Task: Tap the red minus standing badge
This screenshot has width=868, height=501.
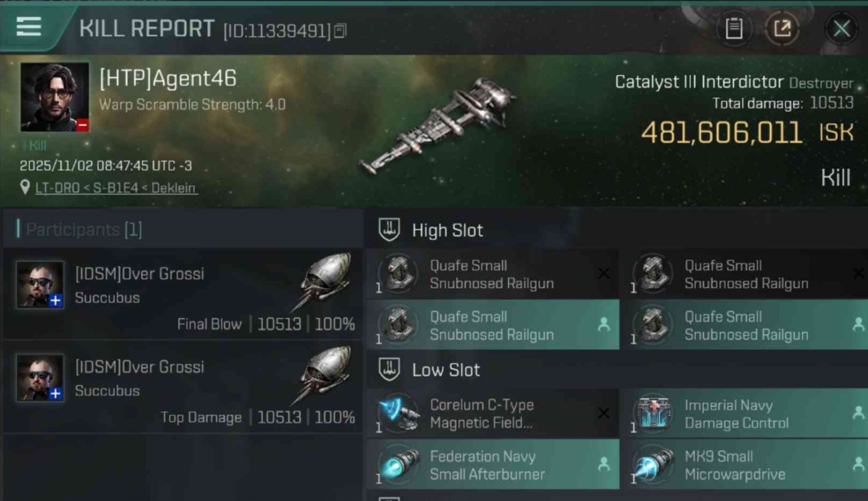Action: (x=82, y=125)
